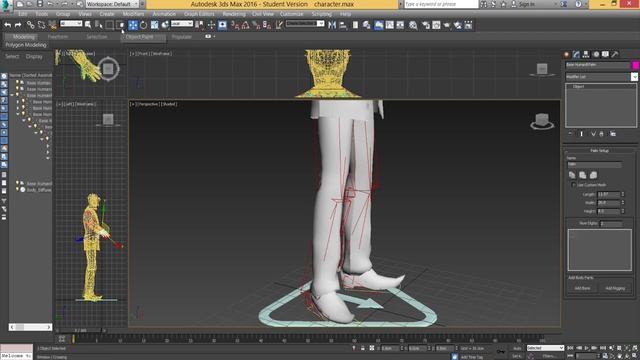Open the Schematic View toolbar icon
The width and height of the screenshot is (640, 360).
click(x=400, y=25)
